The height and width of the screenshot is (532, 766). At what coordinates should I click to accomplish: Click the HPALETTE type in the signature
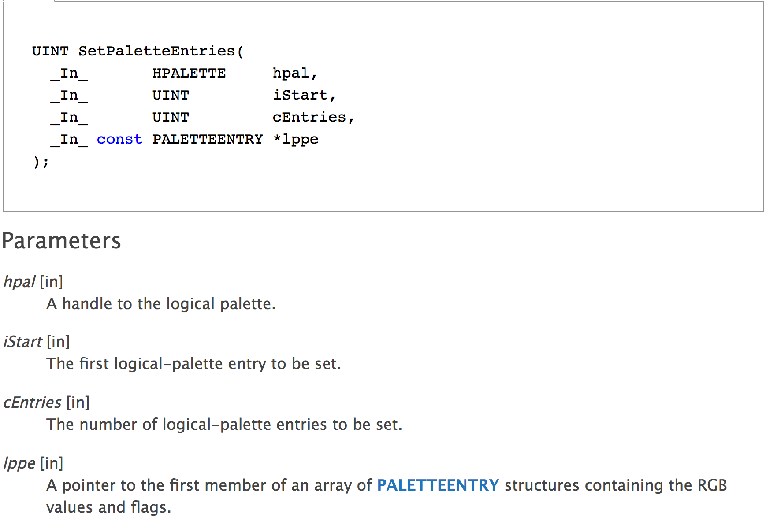(x=189, y=73)
